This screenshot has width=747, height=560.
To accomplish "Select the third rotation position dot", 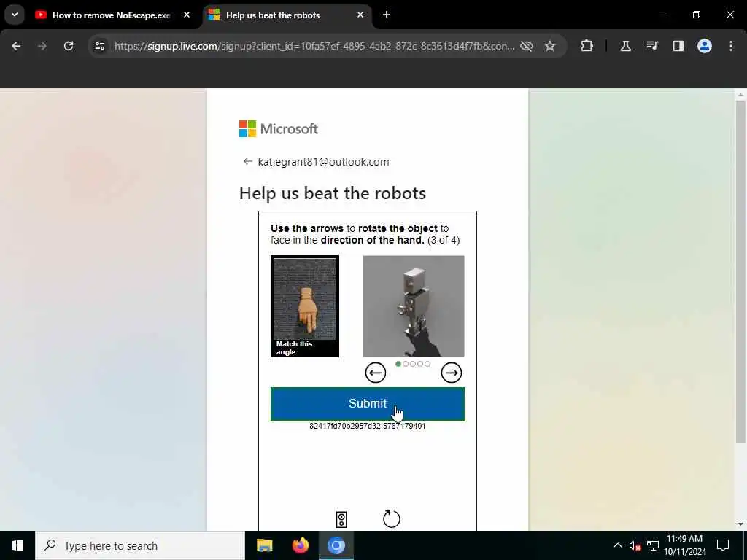I will click(413, 364).
